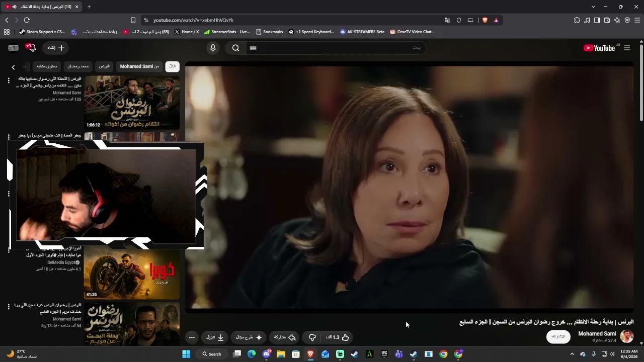Open options for the 135 ألف views video
This screenshot has height=362, width=644.
(x=9, y=79)
